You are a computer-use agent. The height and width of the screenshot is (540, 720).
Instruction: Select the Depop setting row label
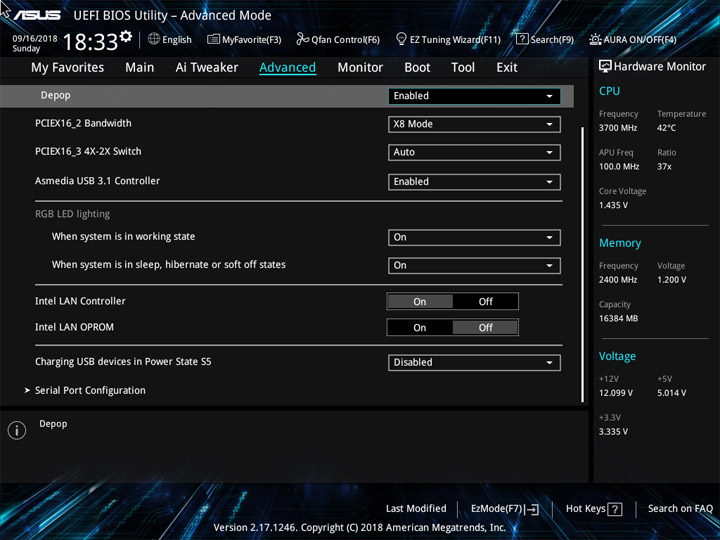(56, 96)
